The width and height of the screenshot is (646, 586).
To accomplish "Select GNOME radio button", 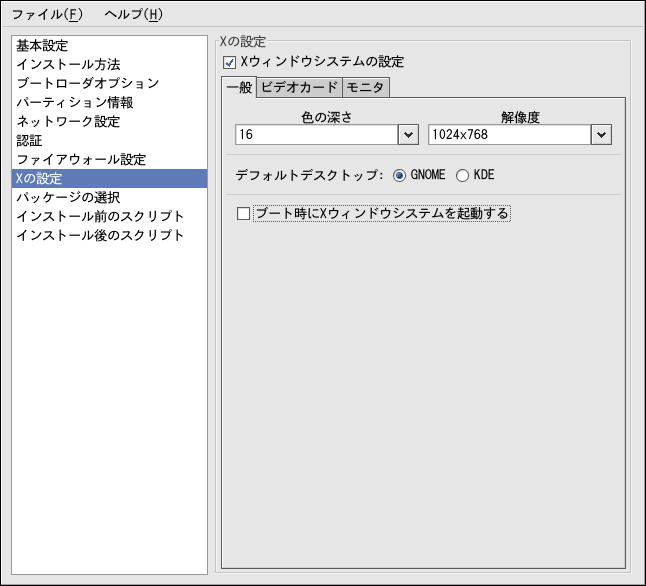I will pyautogui.click(x=400, y=175).
